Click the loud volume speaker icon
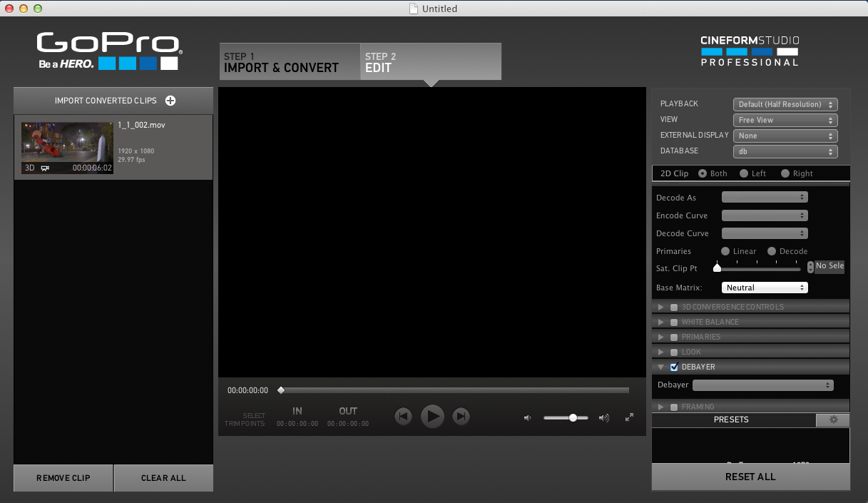868x503 pixels. (x=604, y=418)
